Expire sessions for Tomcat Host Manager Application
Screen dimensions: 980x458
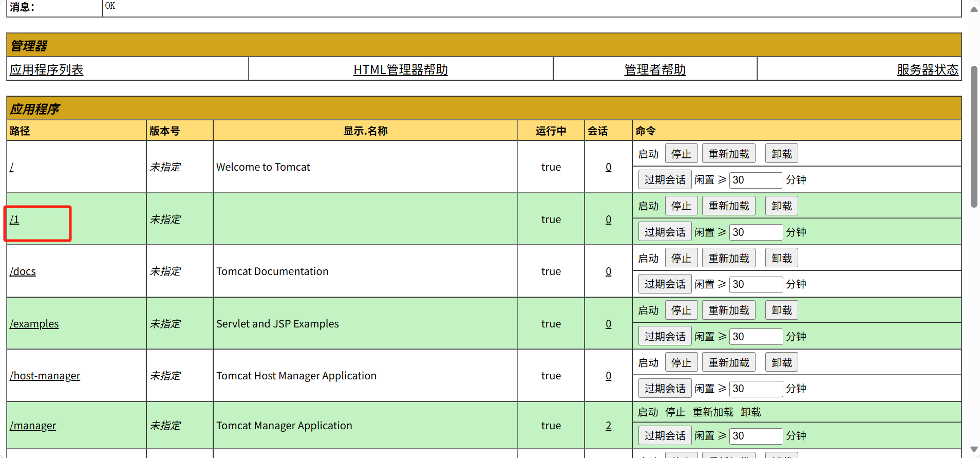[x=665, y=389]
